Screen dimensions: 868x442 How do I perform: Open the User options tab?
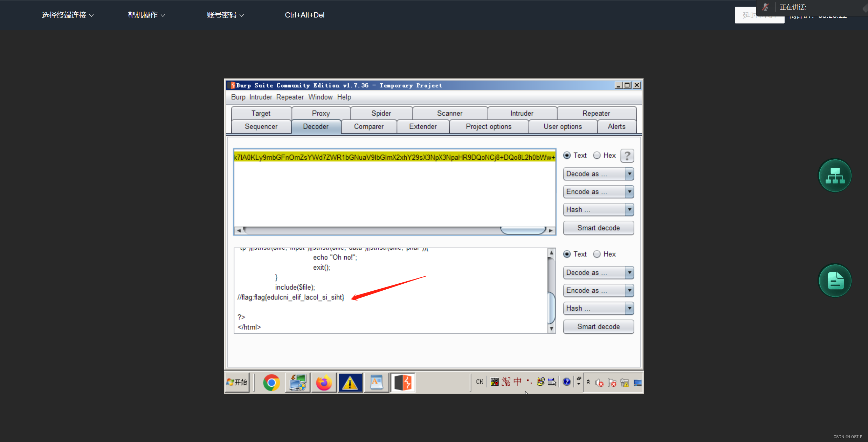[x=563, y=126]
